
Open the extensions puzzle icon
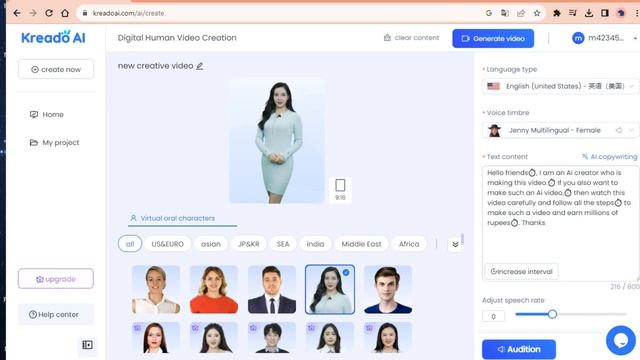(556, 13)
